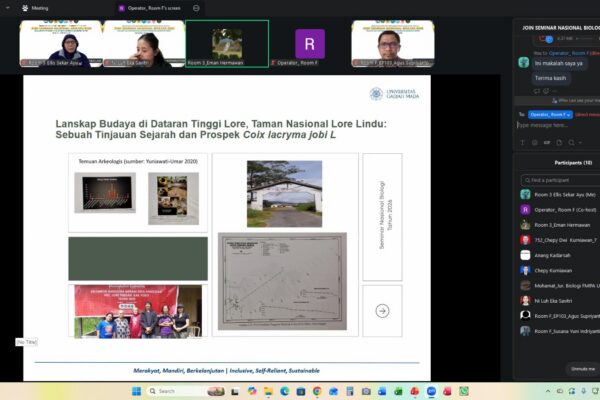Select 'Chepy Kurniawan' in participants list

pos(559,271)
